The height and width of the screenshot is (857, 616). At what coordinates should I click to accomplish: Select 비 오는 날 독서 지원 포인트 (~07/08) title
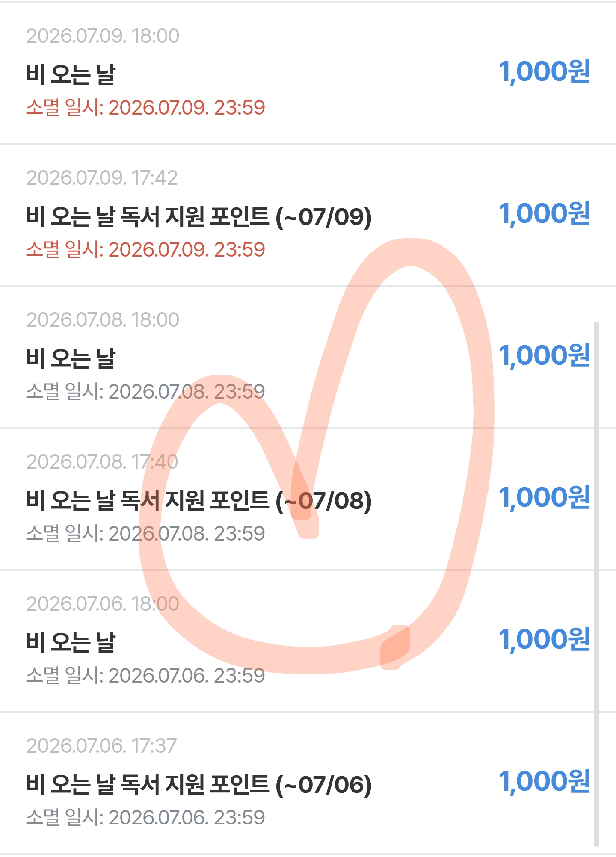click(x=199, y=500)
